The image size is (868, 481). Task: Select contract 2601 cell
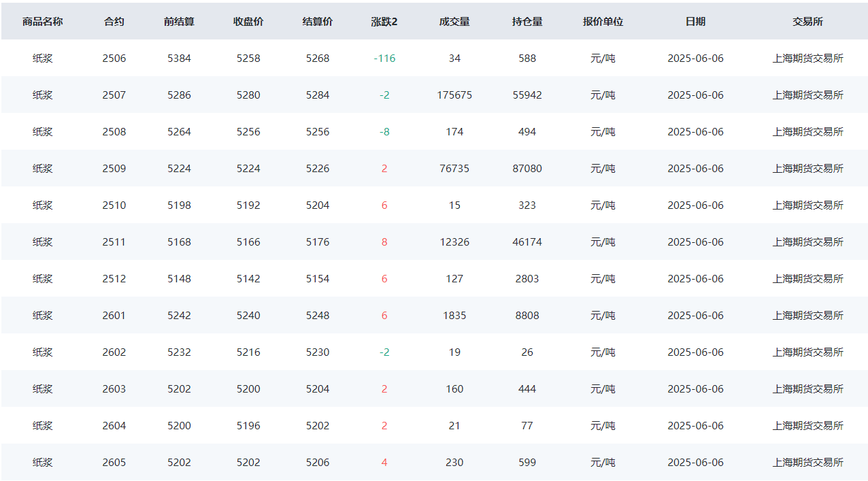coord(114,316)
